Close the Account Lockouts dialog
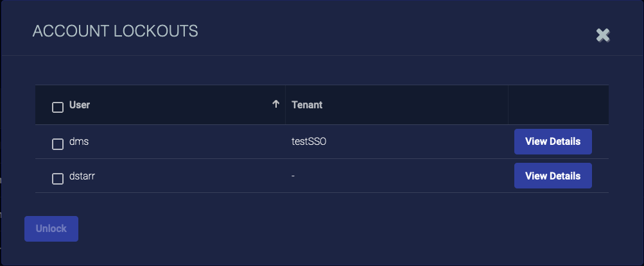This screenshot has height=266, width=644. click(602, 35)
